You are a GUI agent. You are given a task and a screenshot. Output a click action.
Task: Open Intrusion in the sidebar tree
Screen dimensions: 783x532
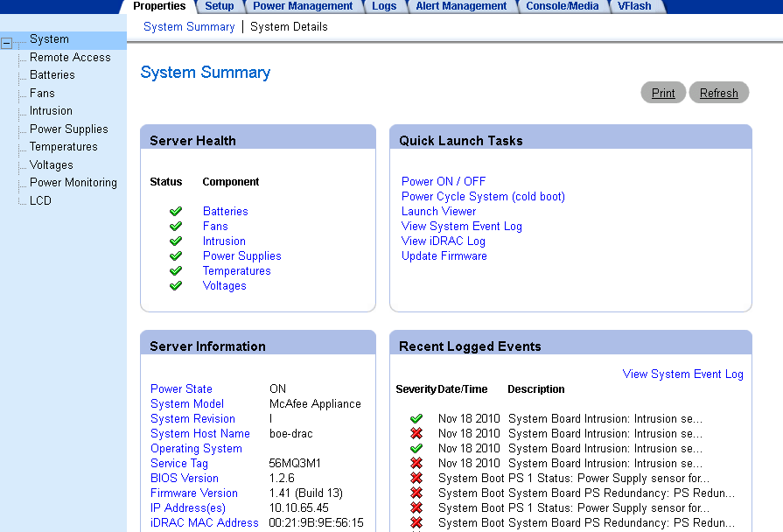click(x=51, y=111)
